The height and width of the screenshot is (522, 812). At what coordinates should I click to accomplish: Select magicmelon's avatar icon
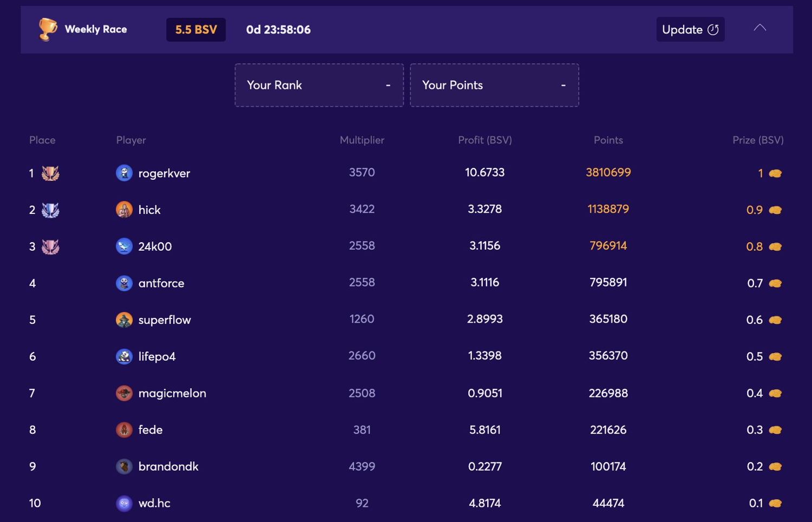(124, 393)
